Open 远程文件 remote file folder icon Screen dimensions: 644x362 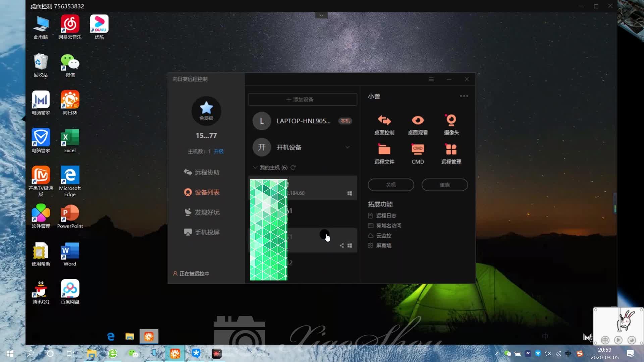click(384, 149)
